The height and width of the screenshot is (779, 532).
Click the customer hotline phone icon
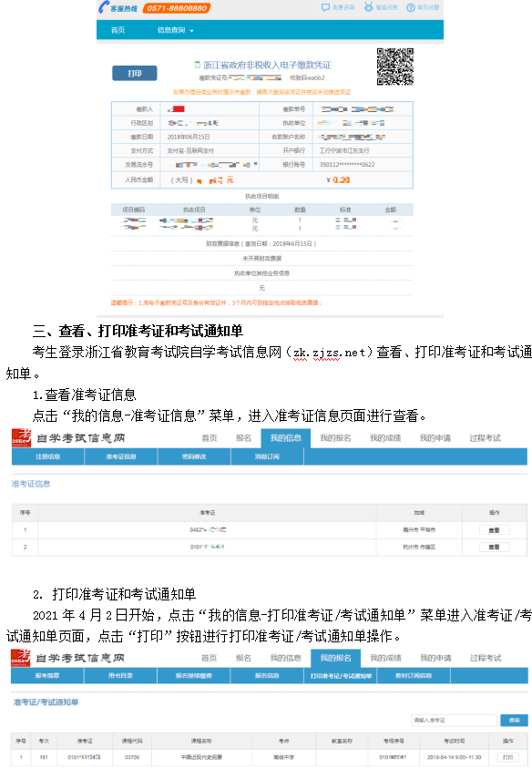[x=103, y=7]
